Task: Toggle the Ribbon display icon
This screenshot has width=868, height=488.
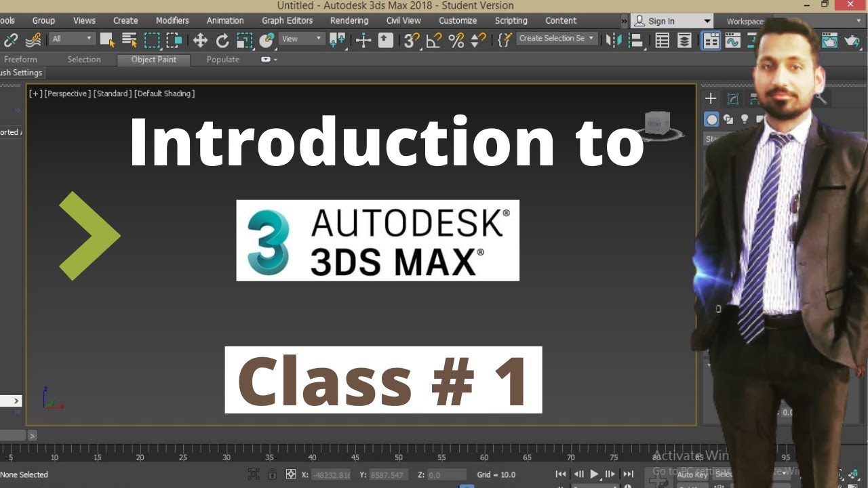Action: pos(711,41)
